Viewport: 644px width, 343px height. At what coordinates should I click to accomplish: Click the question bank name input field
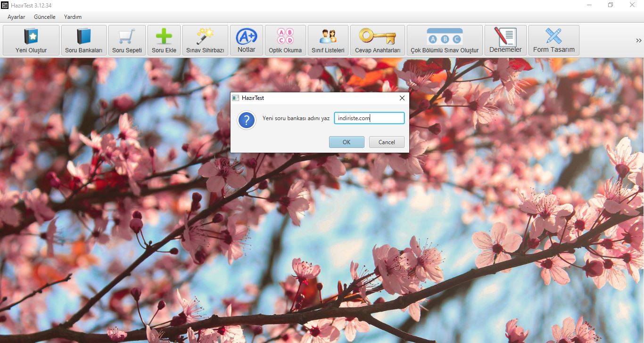369,118
